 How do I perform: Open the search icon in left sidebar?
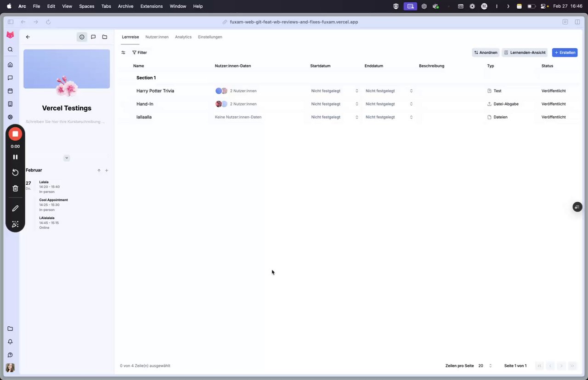(x=10, y=50)
